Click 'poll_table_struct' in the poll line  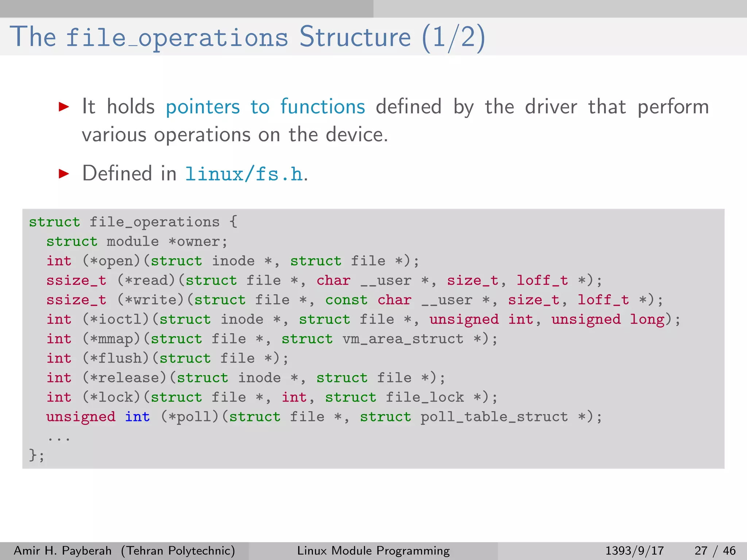(x=494, y=417)
